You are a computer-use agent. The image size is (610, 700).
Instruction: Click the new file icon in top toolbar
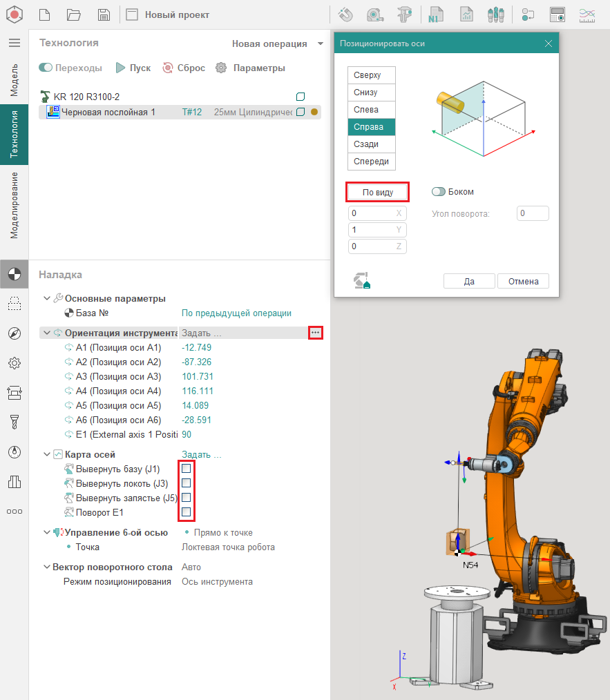click(x=44, y=14)
